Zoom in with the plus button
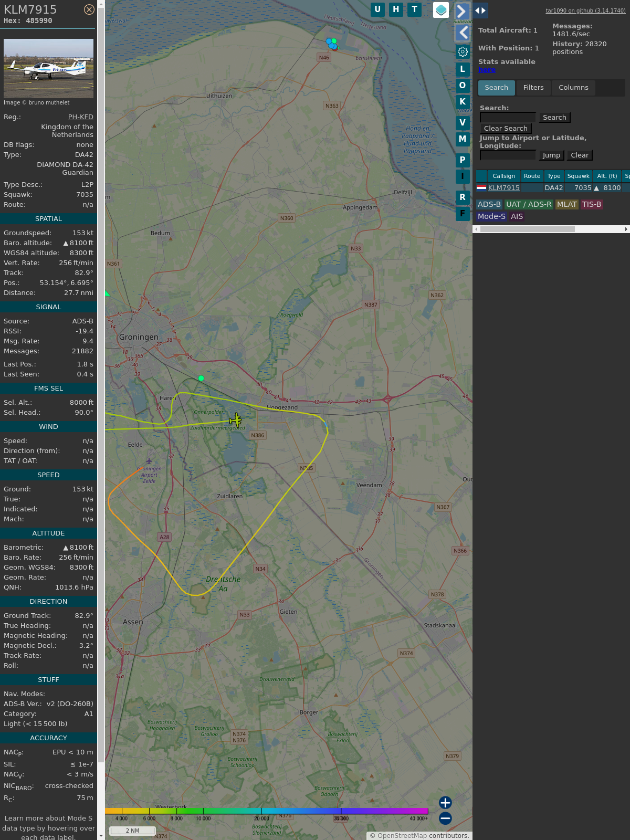 click(445, 803)
